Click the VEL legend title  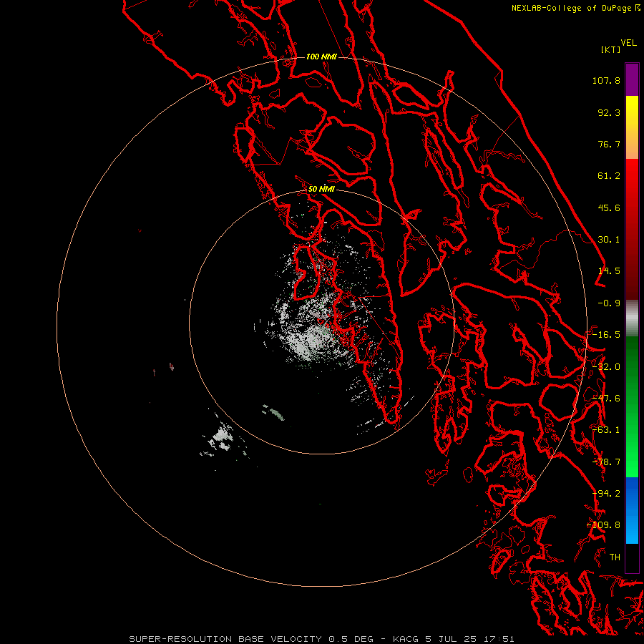[x=628, y=43]
